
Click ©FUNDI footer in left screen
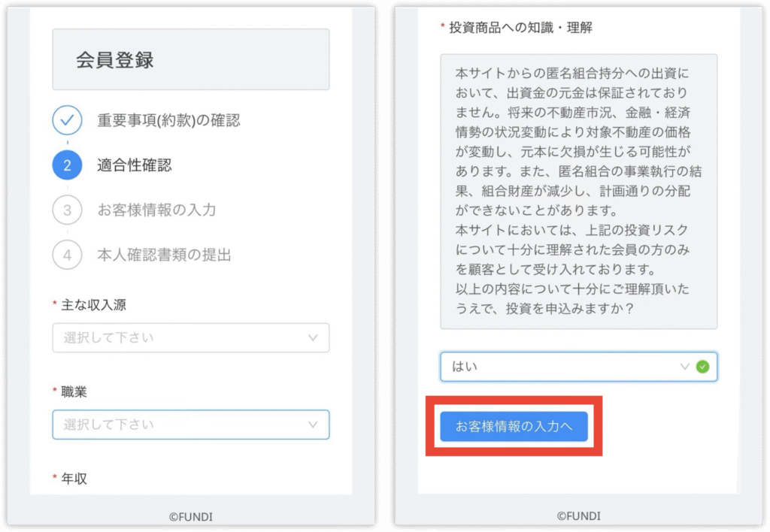191,517
